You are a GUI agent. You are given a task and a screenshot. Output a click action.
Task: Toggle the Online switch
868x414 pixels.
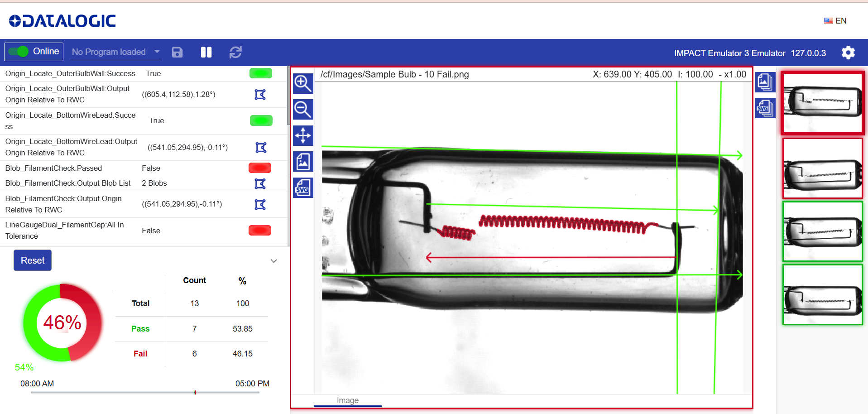click(19, 52)
